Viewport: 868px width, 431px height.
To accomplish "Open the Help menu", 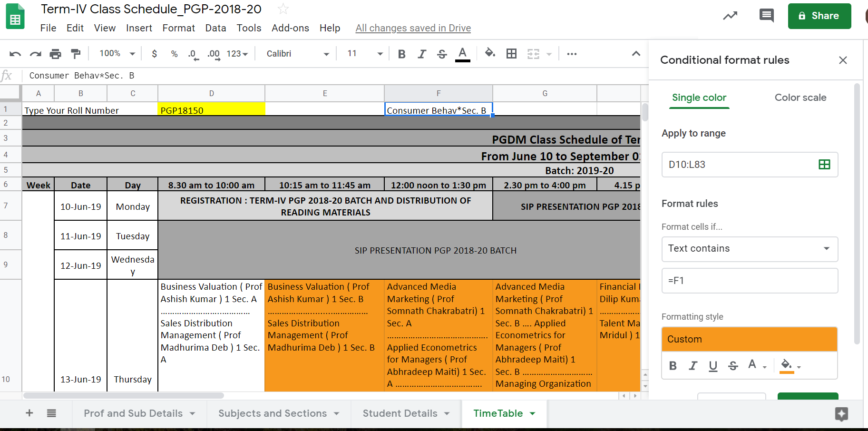I will pyautogui.click(x=330, y=28).
